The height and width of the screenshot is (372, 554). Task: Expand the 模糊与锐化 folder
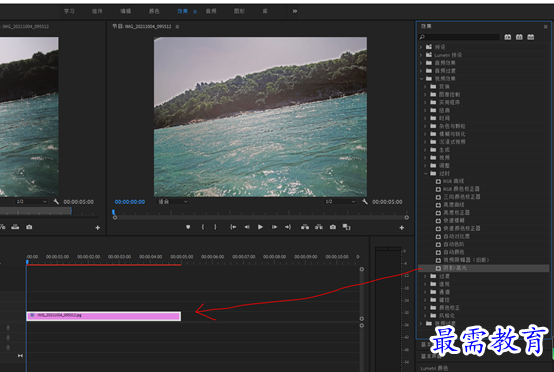click(x=425, y=134)
